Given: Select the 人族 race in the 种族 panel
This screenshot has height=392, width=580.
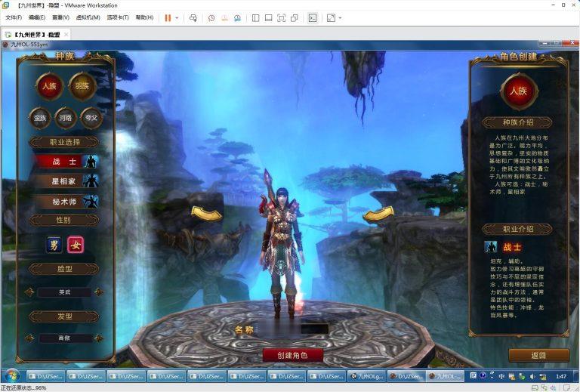Looking at the screenshot, I should pyautogui.click(x=49, y=86).
